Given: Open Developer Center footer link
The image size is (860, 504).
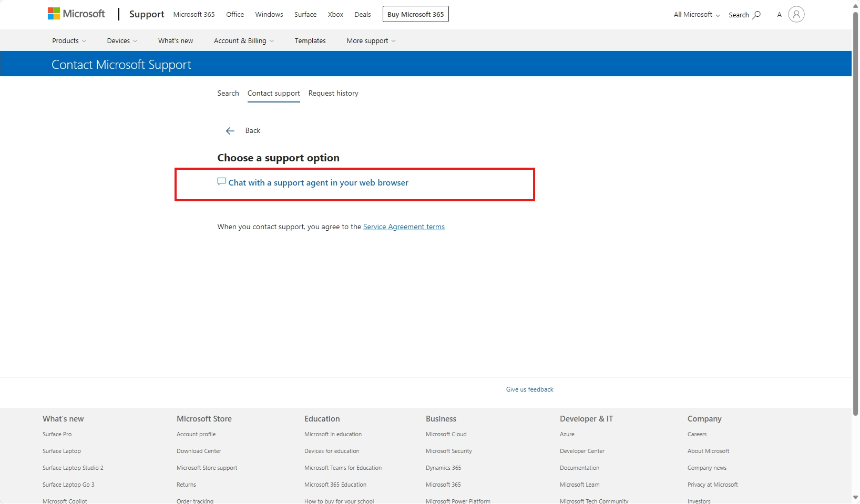Looking at the screenshot, I should coord(582,451).
